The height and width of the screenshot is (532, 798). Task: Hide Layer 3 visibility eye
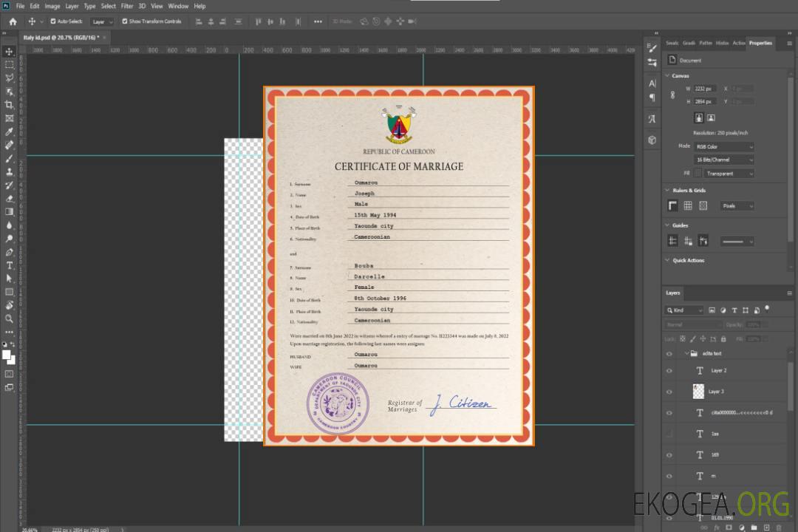(669, 392)
